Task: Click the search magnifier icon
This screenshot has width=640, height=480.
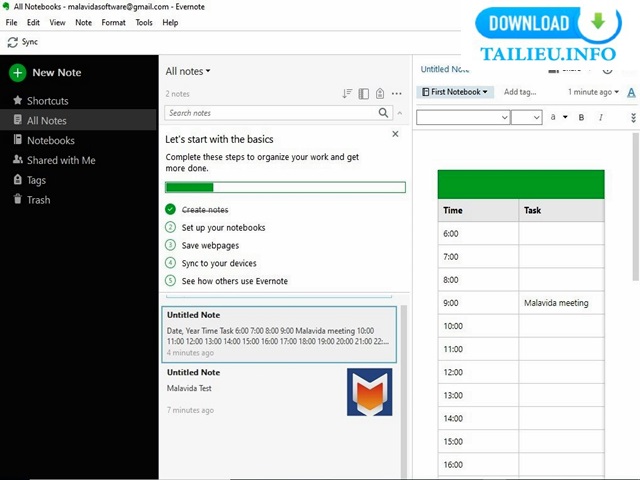Action: coord(383,113)
